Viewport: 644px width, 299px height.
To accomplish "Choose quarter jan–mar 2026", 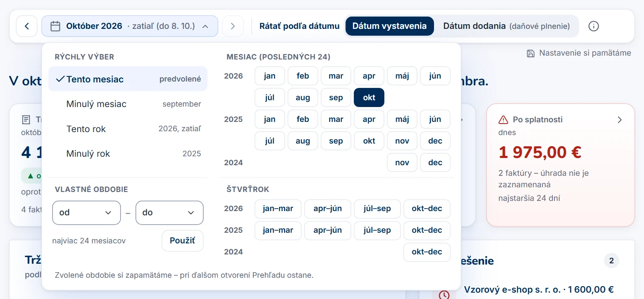I will coord(278,209).
